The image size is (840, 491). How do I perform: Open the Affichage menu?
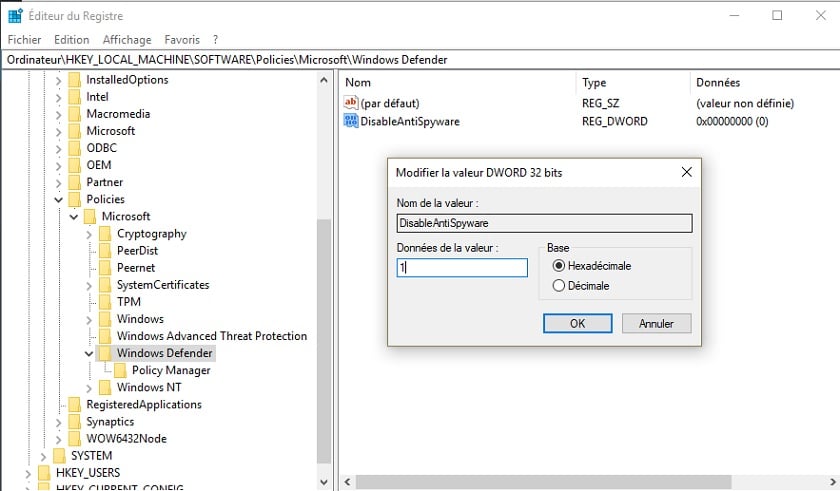click(127, 40)
